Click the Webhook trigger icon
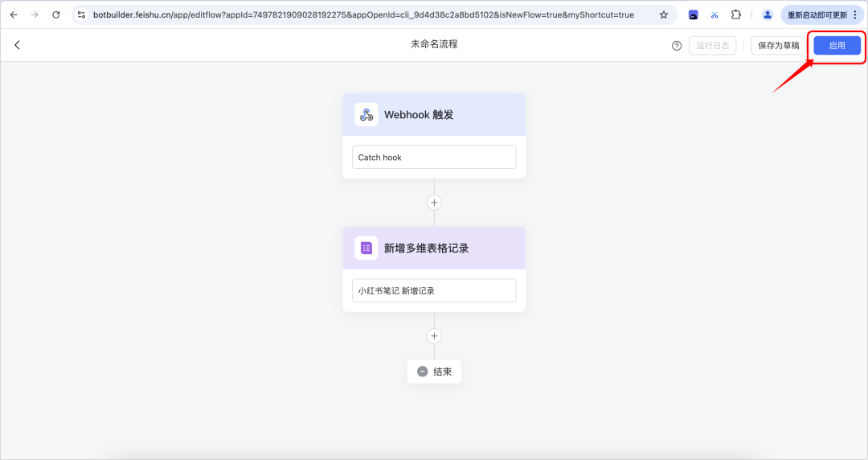This screenshot has height=460, width=868. click(366, 115)
